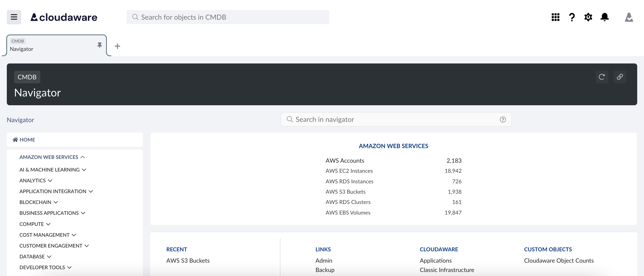Viewport: 644px width, 276px height.
Task: Open the settings gear icon
Action: click(x=588, y=17)
